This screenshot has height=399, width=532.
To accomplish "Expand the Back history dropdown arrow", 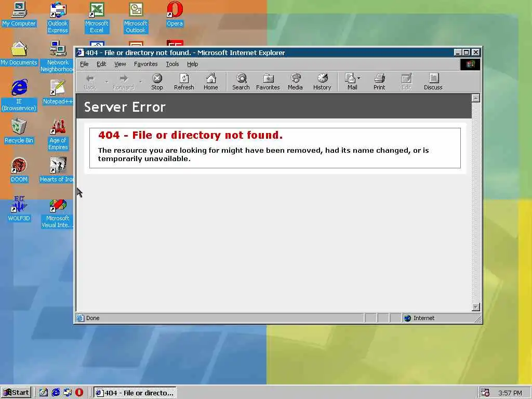I will pos(106,82).
